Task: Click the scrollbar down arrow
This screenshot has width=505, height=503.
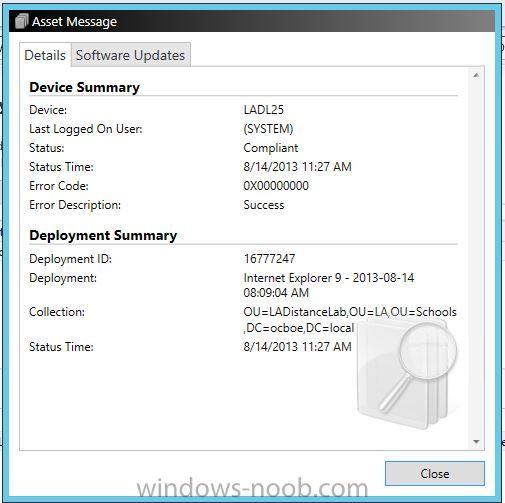Action: pos(476,442)
